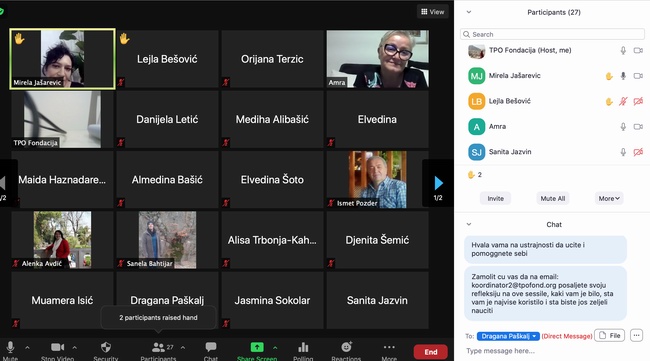
Task: Click koordinator2@tpofond.org email in chat
Action: point(513,285)
